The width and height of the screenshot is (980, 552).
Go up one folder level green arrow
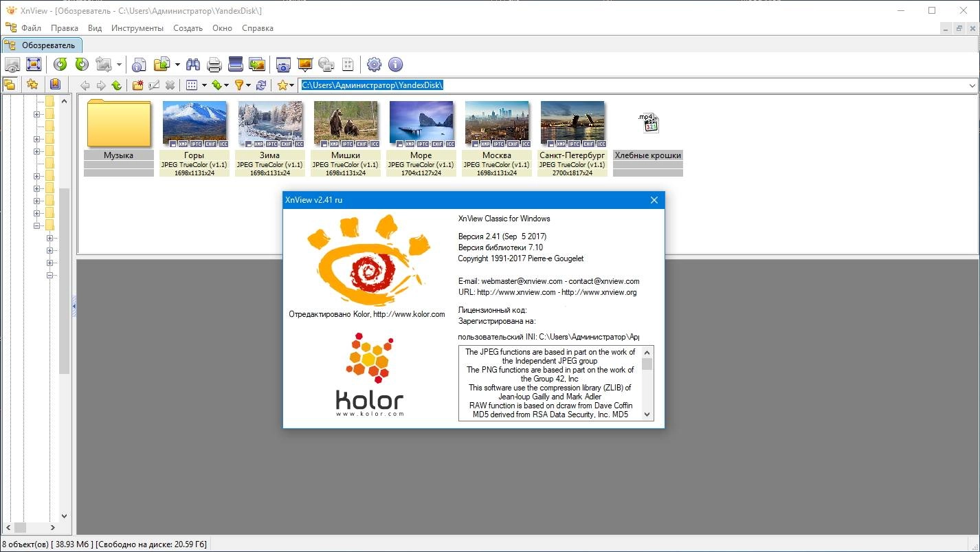coord(116,85)
